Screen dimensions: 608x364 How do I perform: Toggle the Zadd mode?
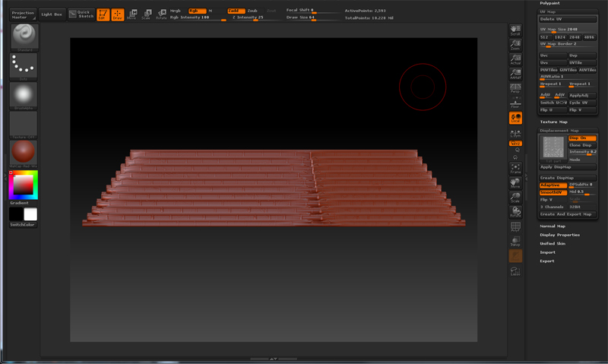point(235,11)
